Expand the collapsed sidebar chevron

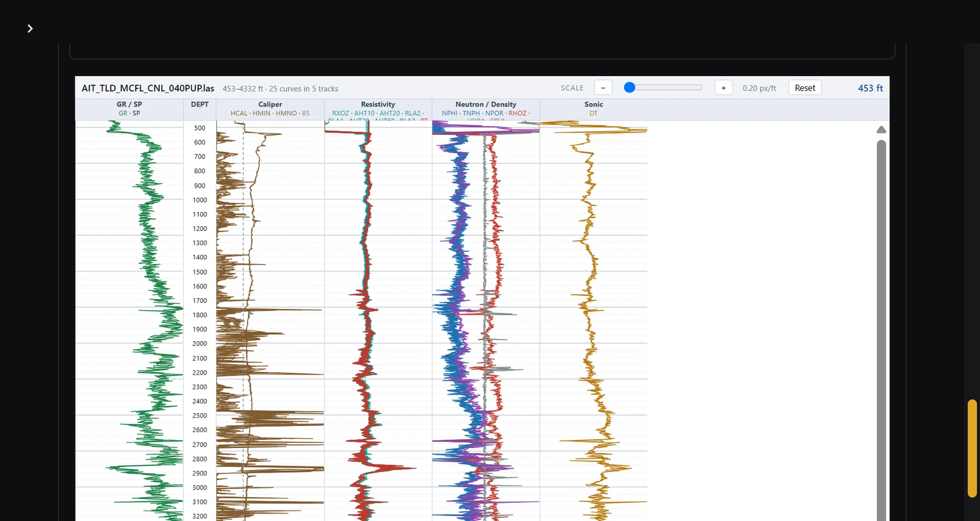pos(30,28)
